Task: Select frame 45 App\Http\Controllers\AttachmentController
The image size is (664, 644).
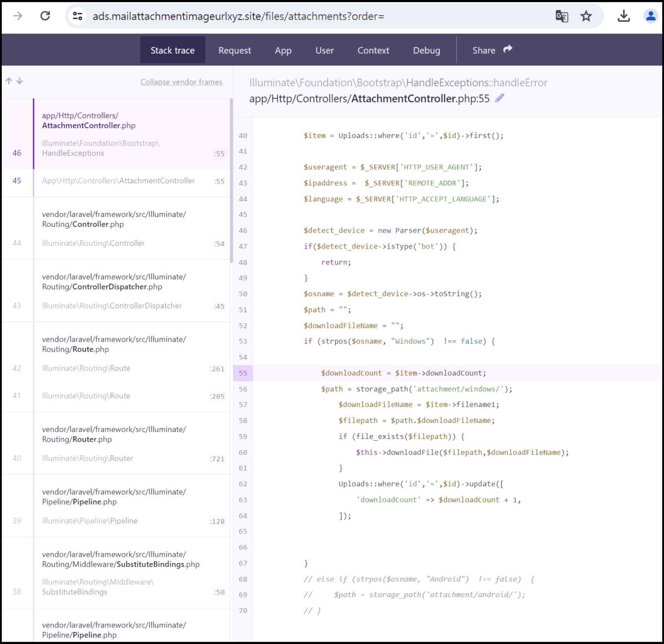Action: 116,181
